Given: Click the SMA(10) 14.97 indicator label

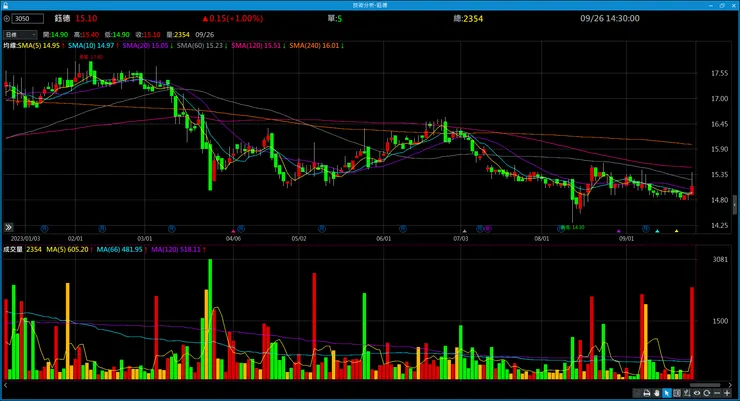Looking at the screenshot, I should pos(93,46).
